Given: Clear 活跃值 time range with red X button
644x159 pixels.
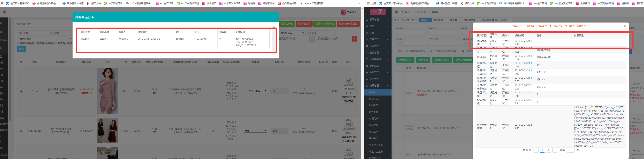Looking at the screenshot, I should click(354, 39).
